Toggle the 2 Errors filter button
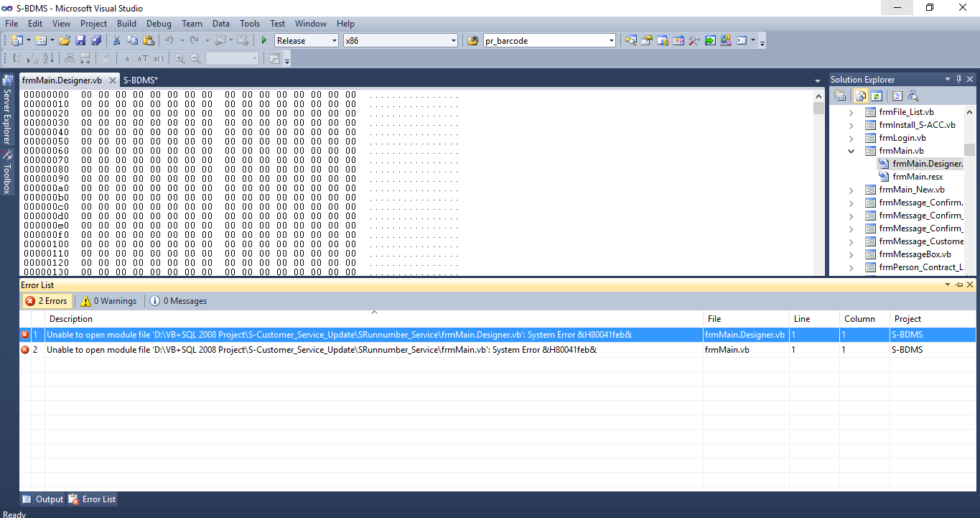Screen dimensions: 980x518 (x=47, y=301)
